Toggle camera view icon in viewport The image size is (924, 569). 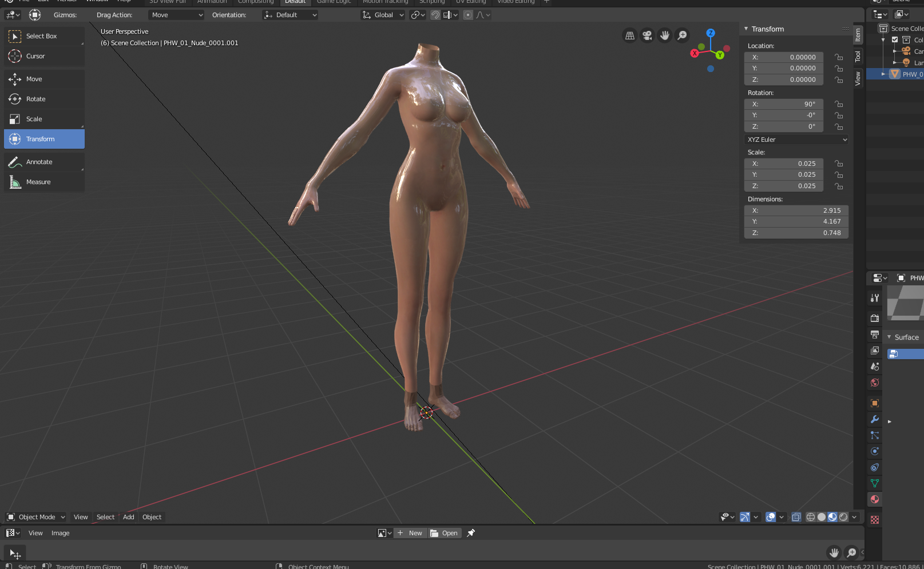pyautogui.click(x=647, y=35)
